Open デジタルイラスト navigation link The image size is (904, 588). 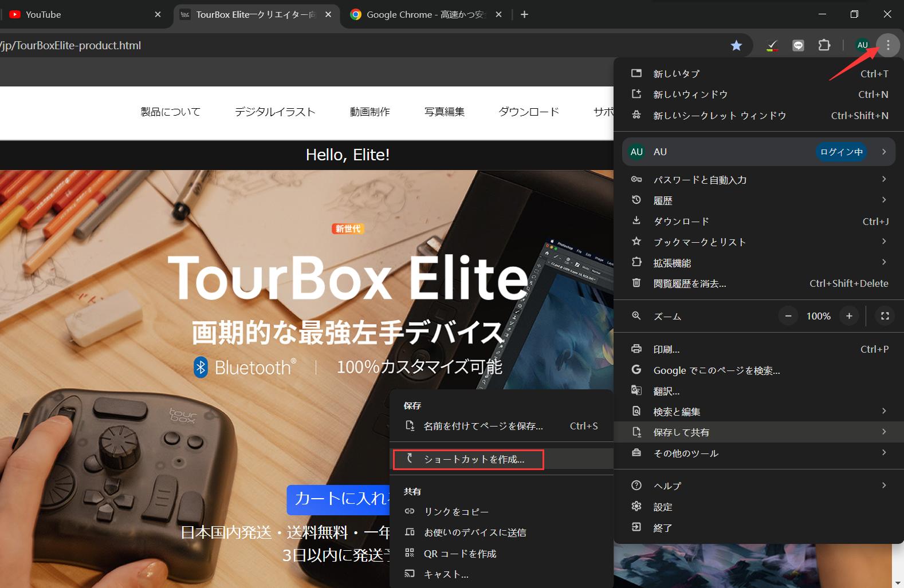click(x=275, y=112)
